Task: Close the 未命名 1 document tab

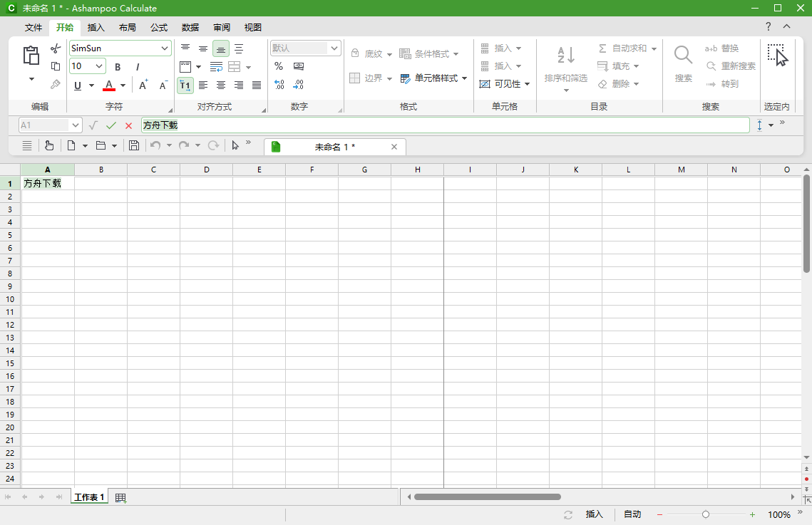Action: (x=394, y=147)
